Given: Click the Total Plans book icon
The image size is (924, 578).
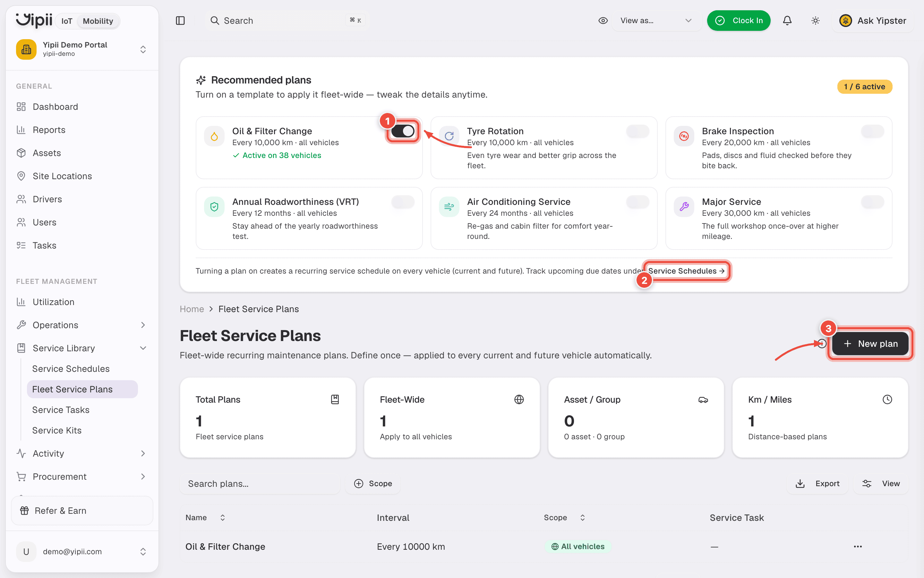Looking at the screenshot, I should click(335, 399).
